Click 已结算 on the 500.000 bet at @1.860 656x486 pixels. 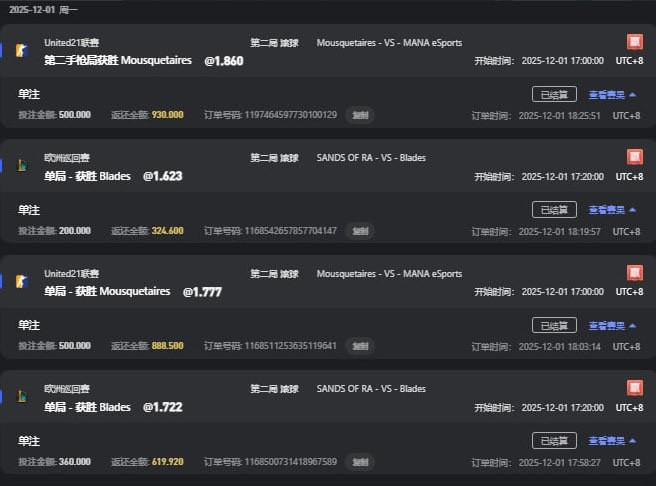point(554,95)
